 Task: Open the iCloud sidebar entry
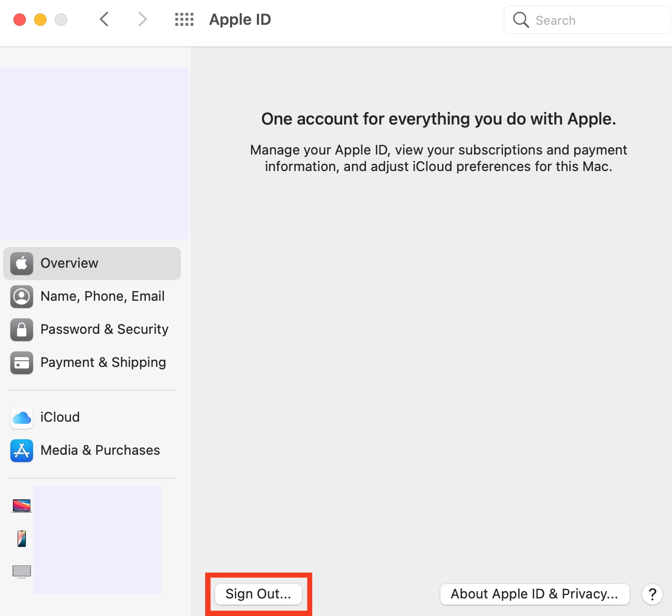tap(60, 418)
